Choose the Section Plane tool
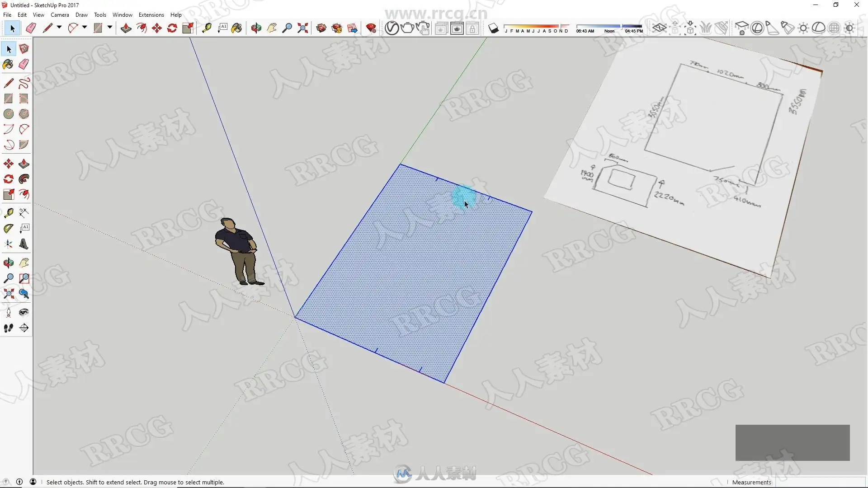868x488 pixels. pos(24,328)
